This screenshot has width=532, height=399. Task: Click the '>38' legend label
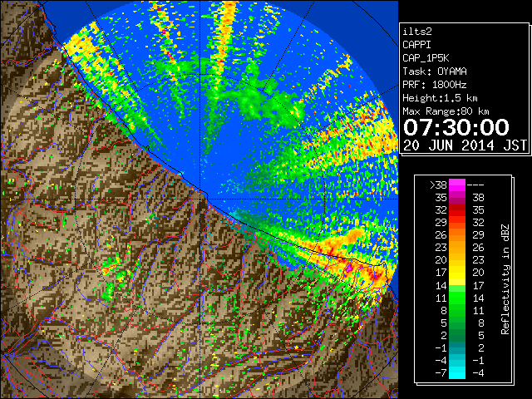pyautogui.click(x=438, y=185)
